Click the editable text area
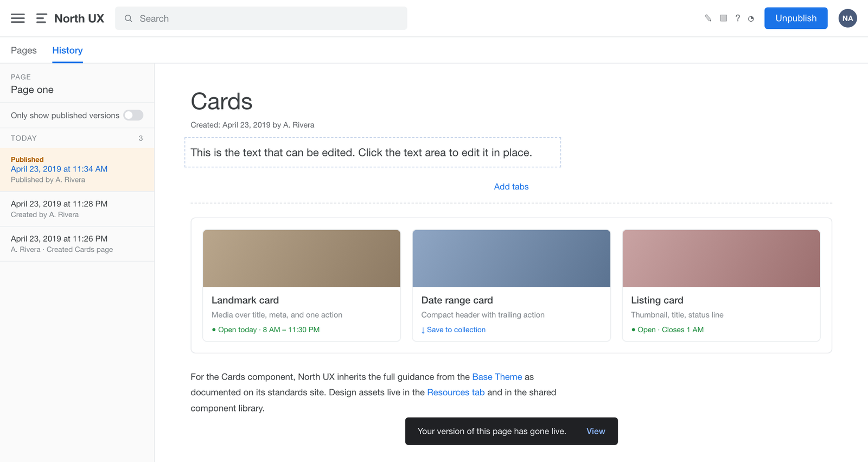This screenshot has width=868, height=462. tap(373, 153)
